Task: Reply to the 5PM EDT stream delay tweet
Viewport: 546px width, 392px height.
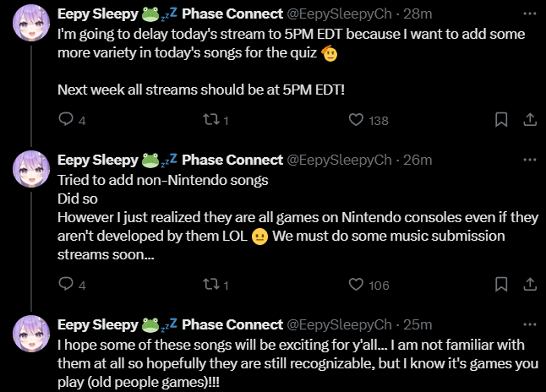Action: [x=66, y=121]
